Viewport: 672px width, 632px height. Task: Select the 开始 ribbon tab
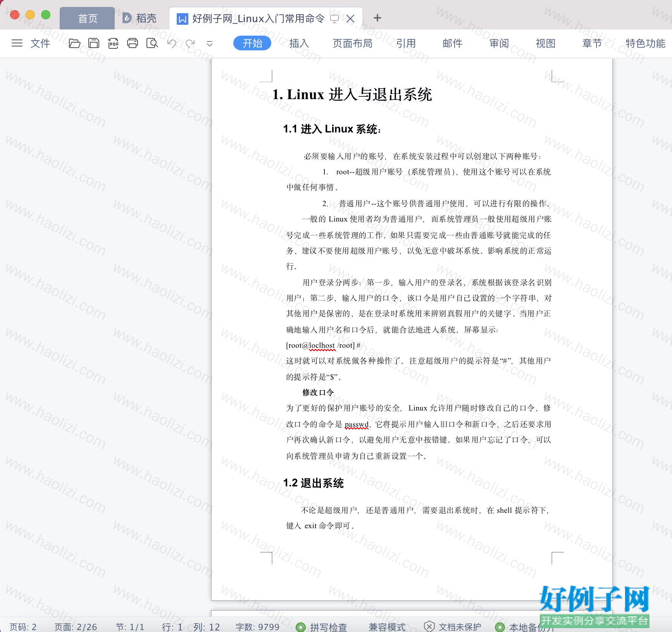pyautogui.click(x=252, y=43)
